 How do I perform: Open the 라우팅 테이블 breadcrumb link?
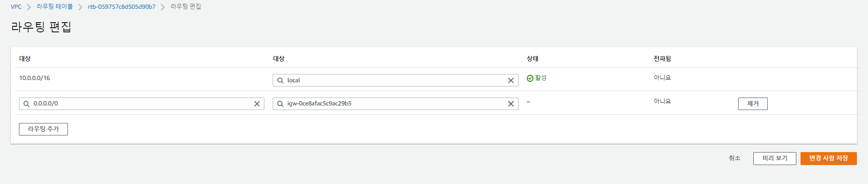coord(55,6)
